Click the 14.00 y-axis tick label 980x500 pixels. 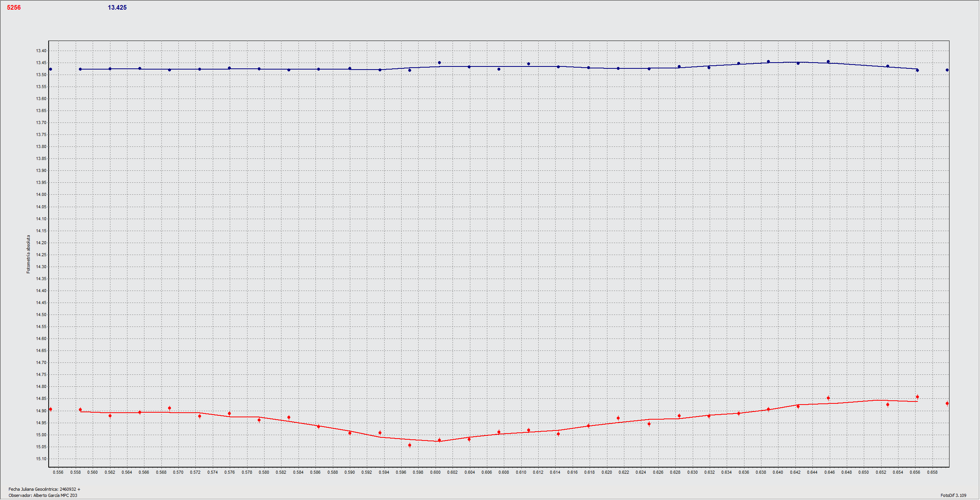pos(41,195)
